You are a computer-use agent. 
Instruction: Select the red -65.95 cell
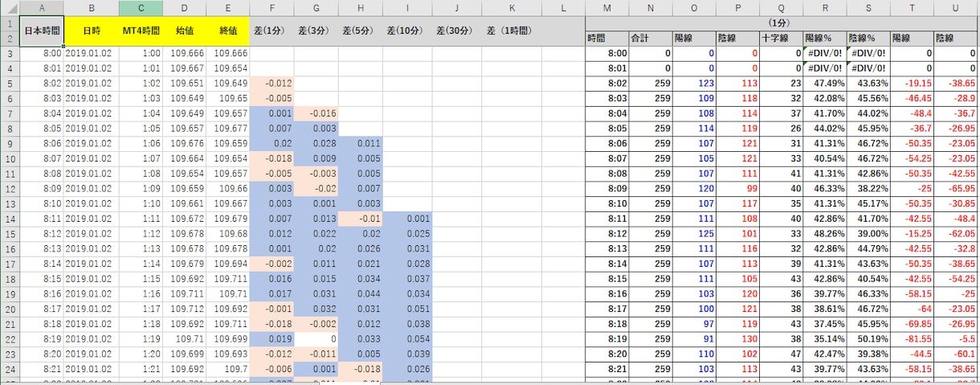click(x=954, y=188)
